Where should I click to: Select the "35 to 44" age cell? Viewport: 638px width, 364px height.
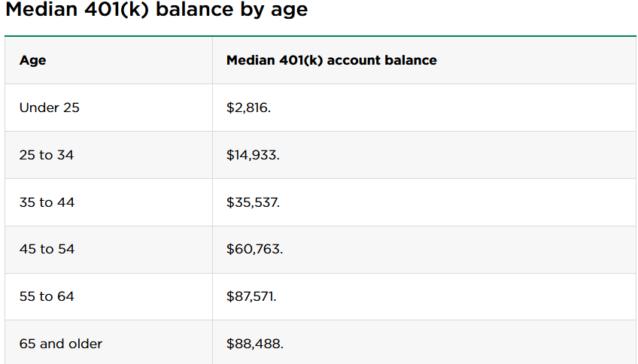pyautogui.click(x=47, y=202)
